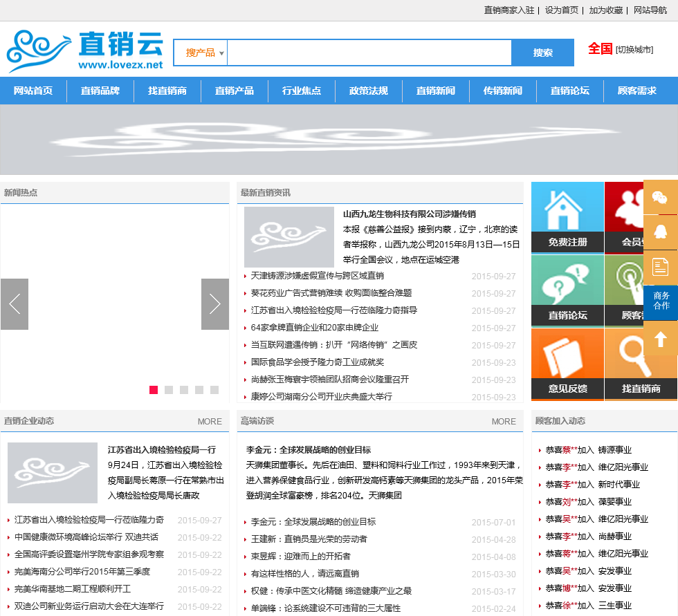Screen dimensions: 678x616
Task: Click the blue 搜索 button
Action: point(542,53)
